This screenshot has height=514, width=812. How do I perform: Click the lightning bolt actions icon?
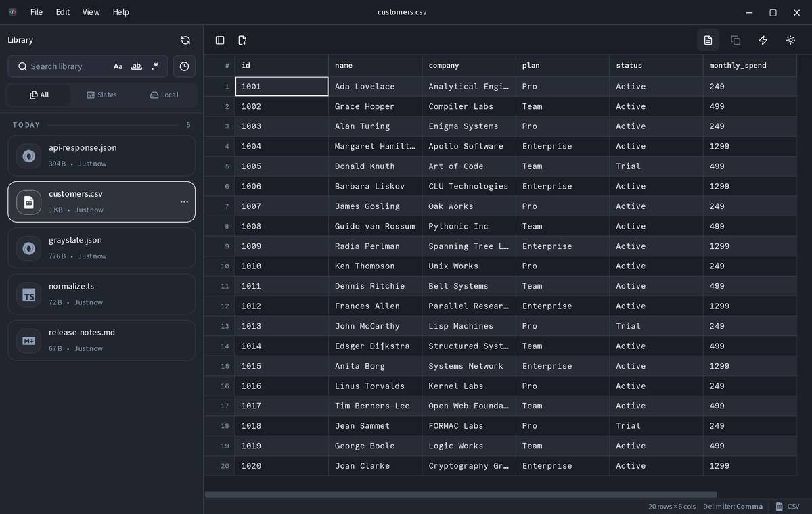pos(763,41)
